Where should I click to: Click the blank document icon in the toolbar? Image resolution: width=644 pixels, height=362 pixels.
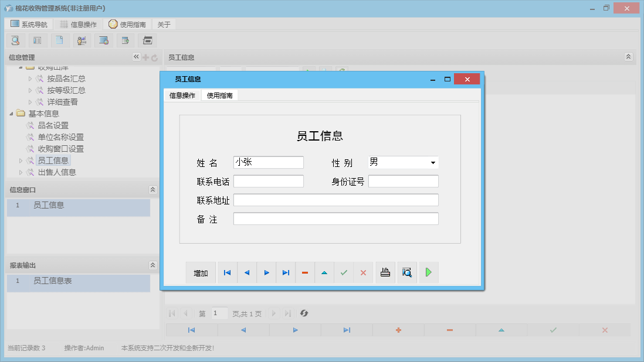coord(60,40)
